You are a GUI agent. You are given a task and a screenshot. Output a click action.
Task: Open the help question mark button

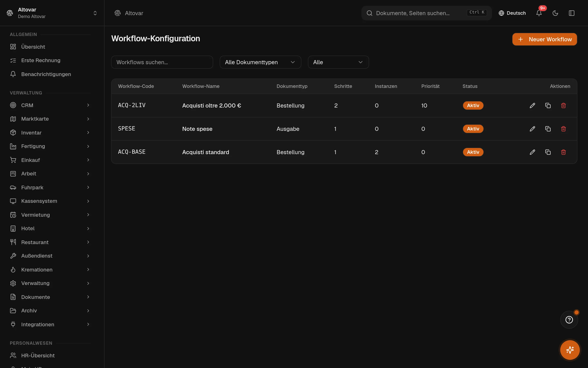coord(569,320)
